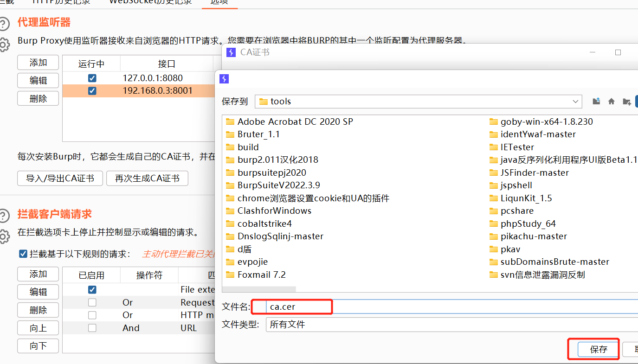Click 删除 button in 拦截客户端请求 section
Viewport: 638px width, 364px height.
pos(38,310)
